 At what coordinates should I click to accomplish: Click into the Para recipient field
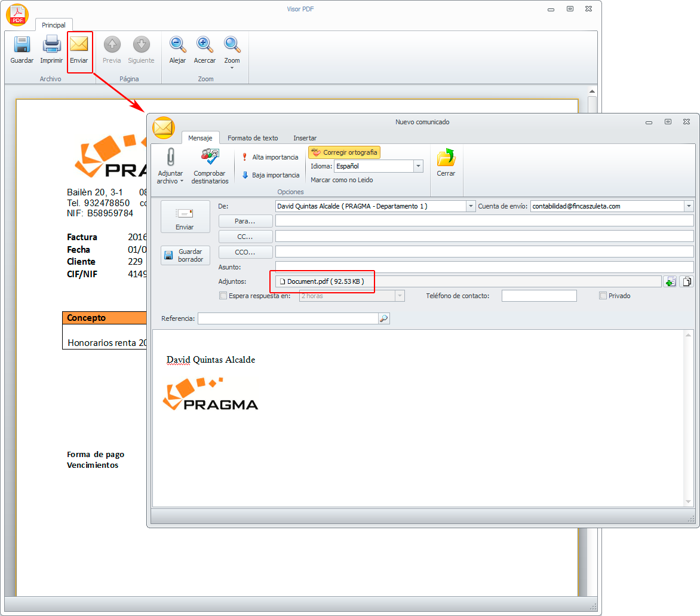[x=484, y=220]
